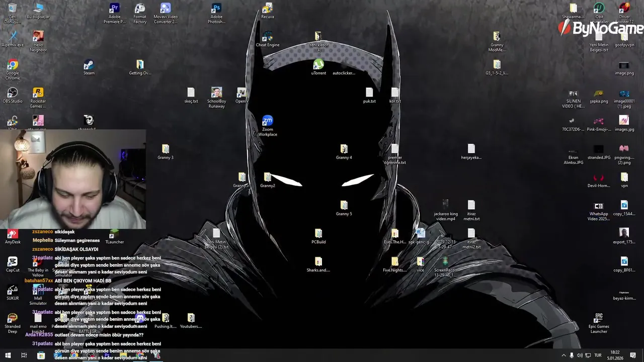
Task: Expand hidden system tray icons
Action: tap(563, 355)
